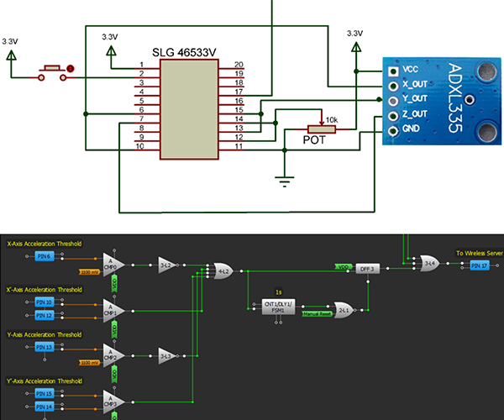Click the 10k POT potentiometer symbol
Viewport: 504px width, 420px height.
(x=322, y=129)
